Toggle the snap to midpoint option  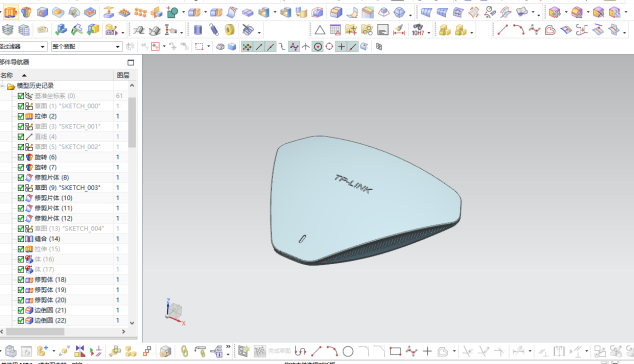pos(271,47)
